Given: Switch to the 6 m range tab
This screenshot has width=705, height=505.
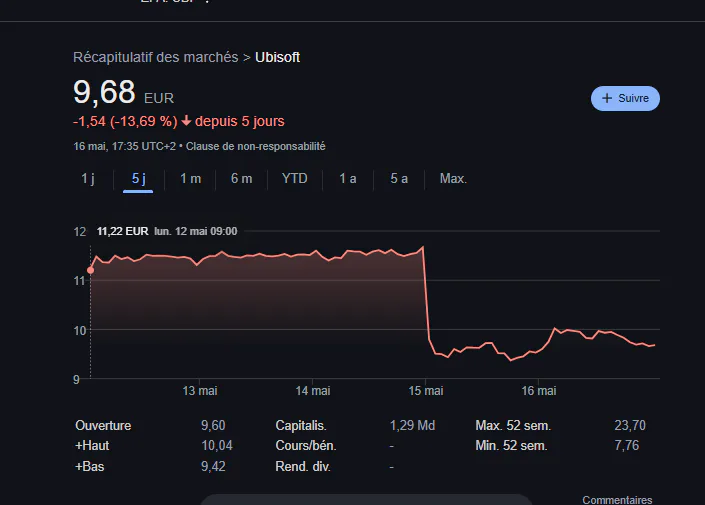Looking at the screenshot, I should [241, 179].
